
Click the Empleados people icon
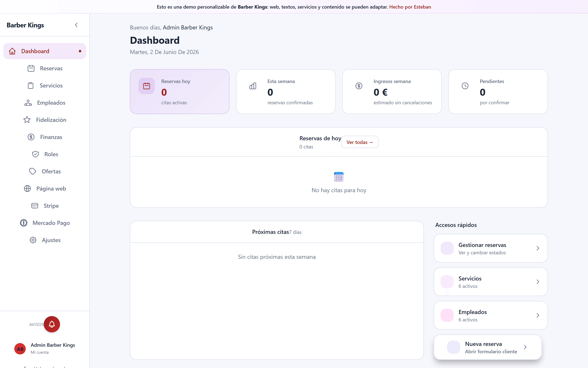point(28,103)
